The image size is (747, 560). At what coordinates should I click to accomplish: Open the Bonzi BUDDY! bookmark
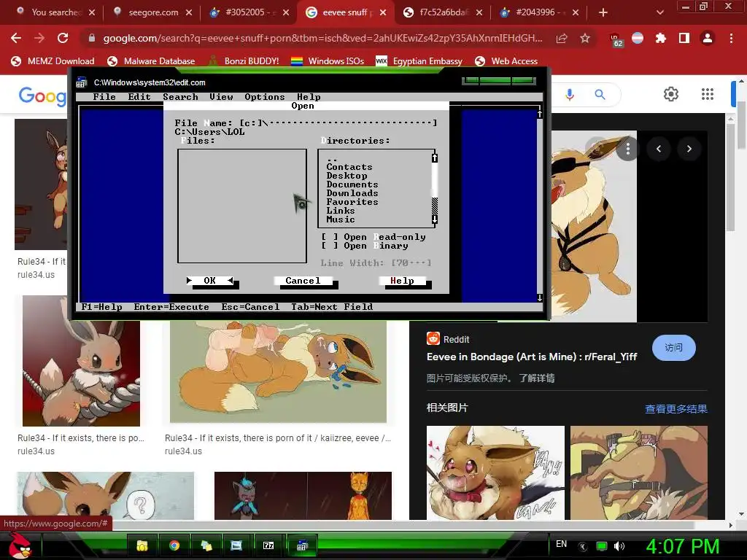click(244, 61)
